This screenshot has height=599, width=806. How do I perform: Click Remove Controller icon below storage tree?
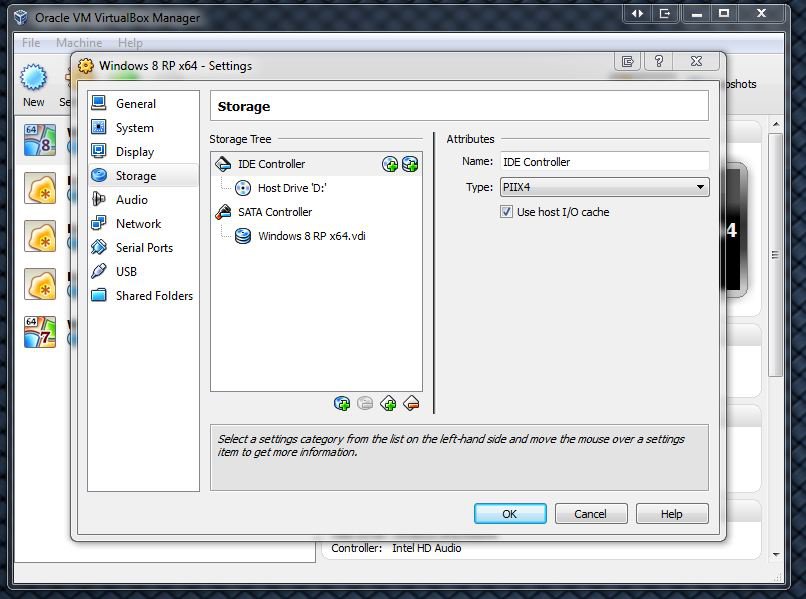click(411, 404)
